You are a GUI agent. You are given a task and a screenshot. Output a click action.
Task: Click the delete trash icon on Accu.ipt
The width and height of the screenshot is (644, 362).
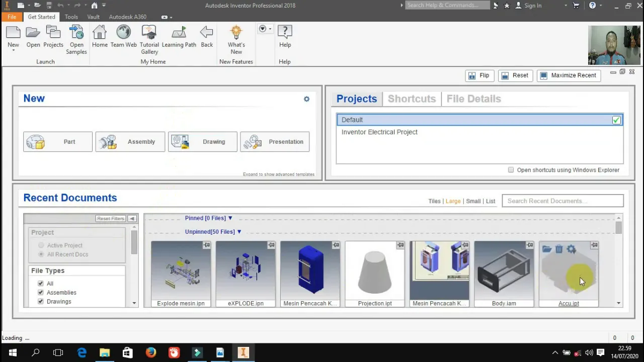coord(559,249)
